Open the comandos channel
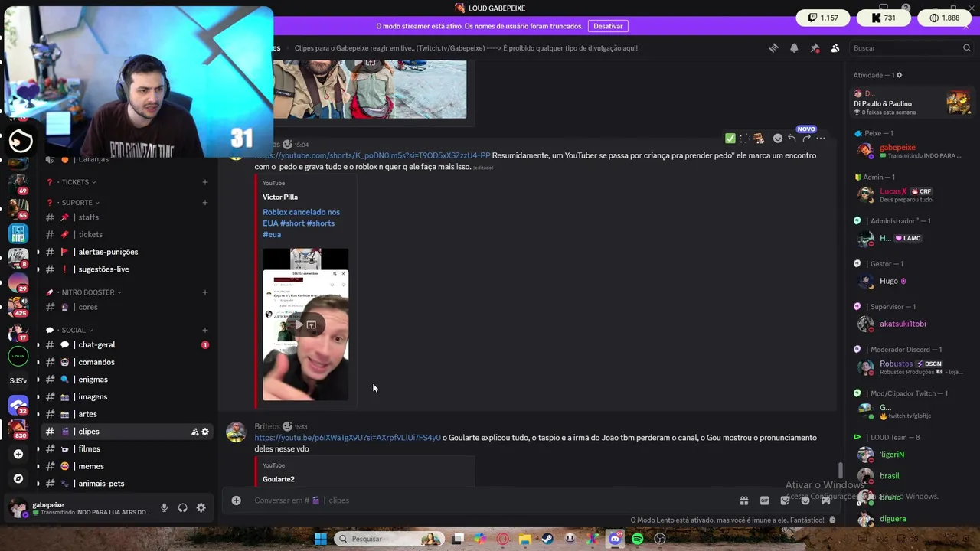 click(x=126, y=362)
